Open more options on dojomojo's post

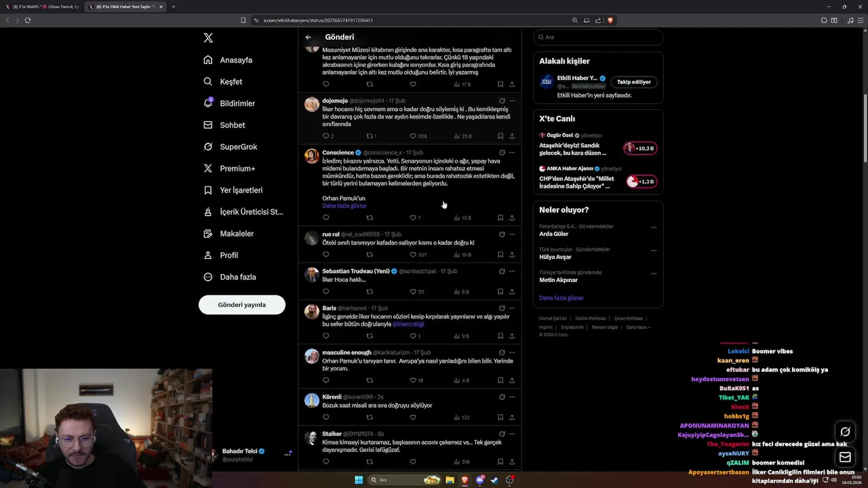point(512,100)
